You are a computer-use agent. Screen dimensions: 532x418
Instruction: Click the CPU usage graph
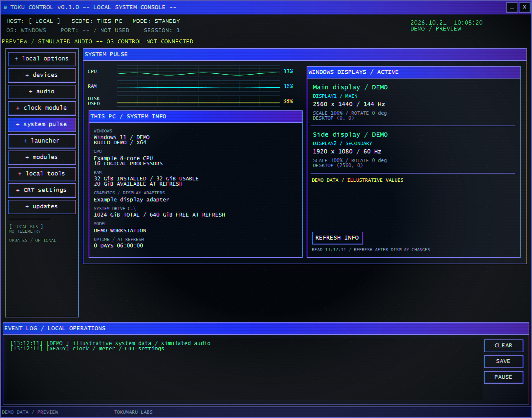tap(198, 72)
